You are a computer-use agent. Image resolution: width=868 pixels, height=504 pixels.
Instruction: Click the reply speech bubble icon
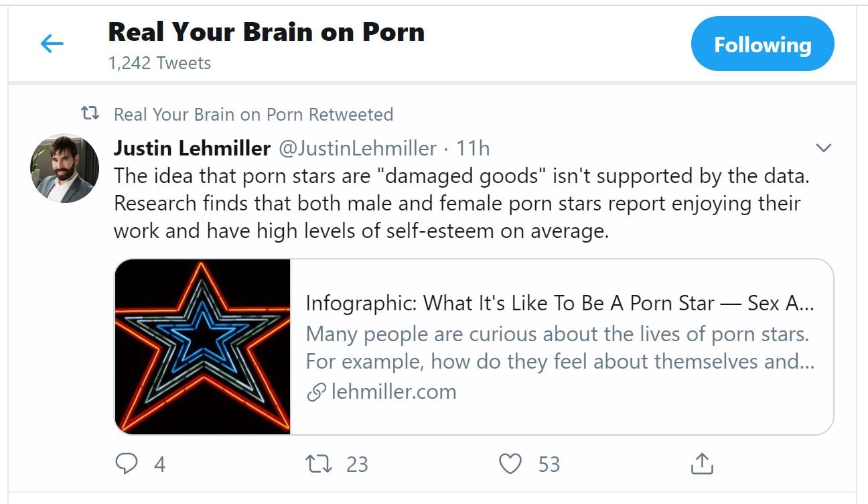pyautogui.click(x=127, y=464)
